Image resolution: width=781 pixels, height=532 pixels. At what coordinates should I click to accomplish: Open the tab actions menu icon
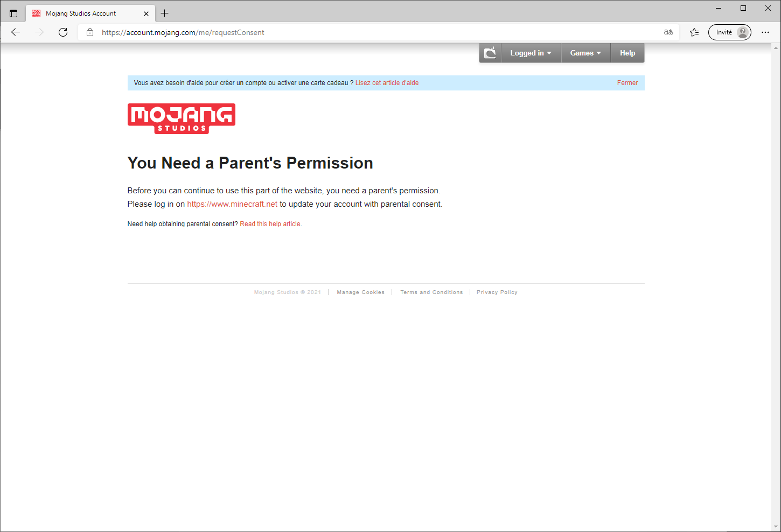pos(13,13)
